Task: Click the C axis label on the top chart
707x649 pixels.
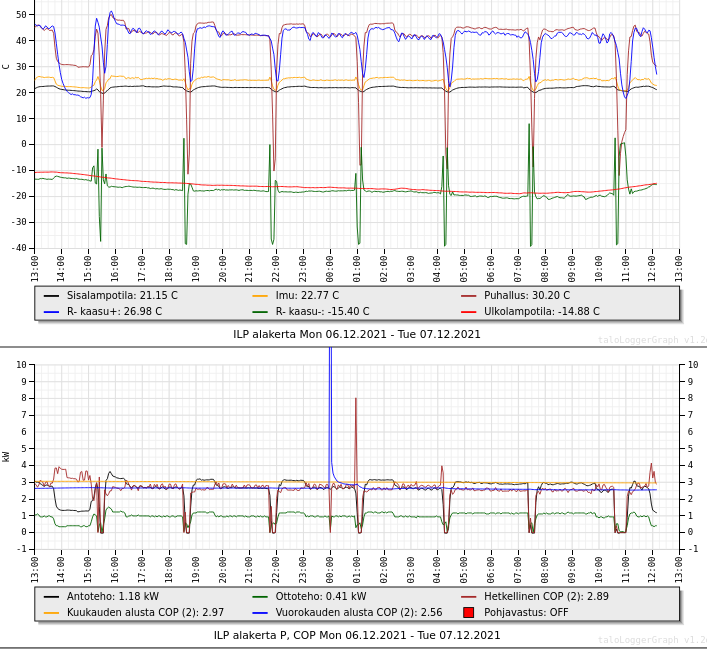Action: click(6, 66)
